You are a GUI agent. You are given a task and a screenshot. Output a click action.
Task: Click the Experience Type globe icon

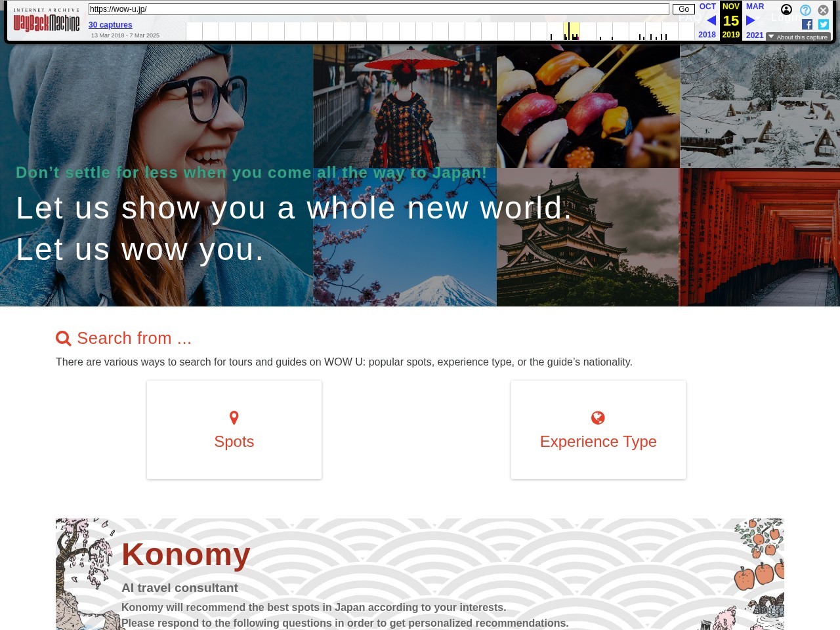pyautogui.click(x=598, y=418)
